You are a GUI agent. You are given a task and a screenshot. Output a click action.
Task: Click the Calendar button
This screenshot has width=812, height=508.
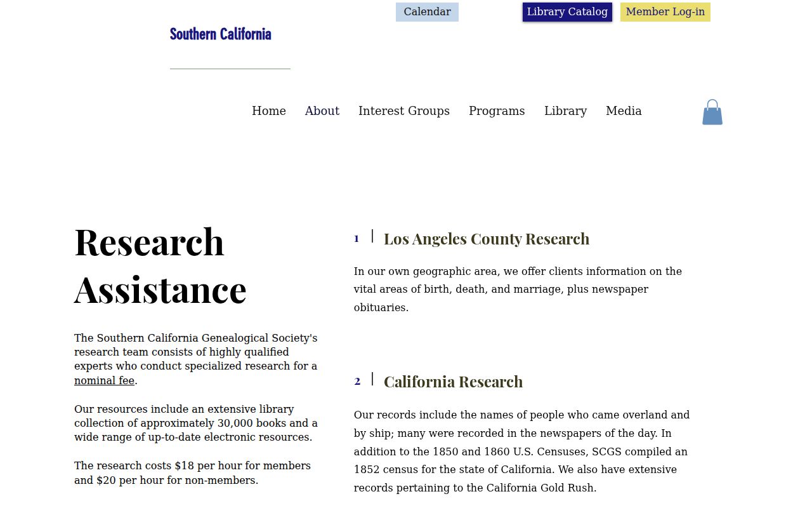coord(427,12)
